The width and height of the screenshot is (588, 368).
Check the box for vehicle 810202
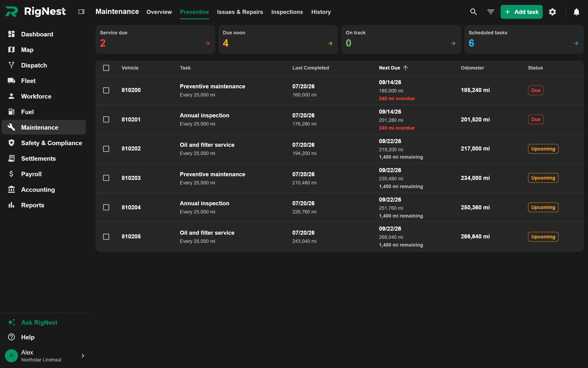(106, 149)
